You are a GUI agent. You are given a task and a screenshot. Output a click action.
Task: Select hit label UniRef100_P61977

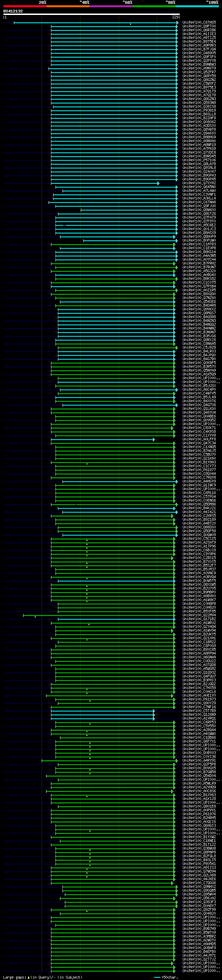[199, 470]
